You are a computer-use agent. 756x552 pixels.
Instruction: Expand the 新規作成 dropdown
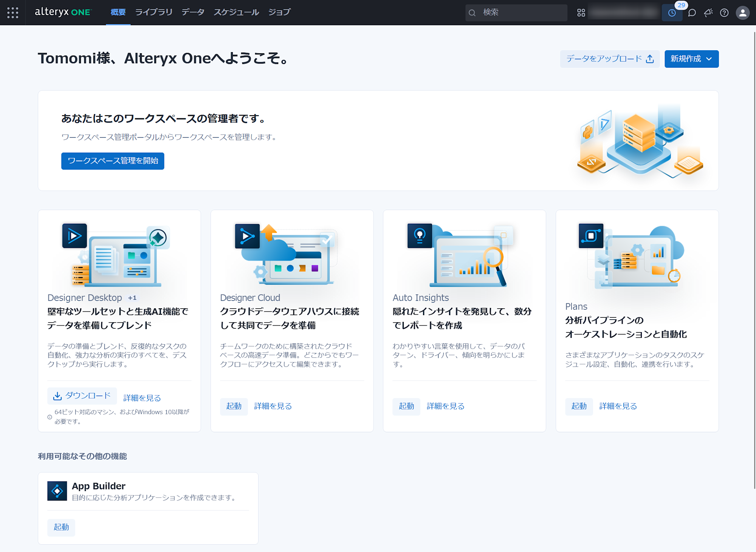coord(691,59)
